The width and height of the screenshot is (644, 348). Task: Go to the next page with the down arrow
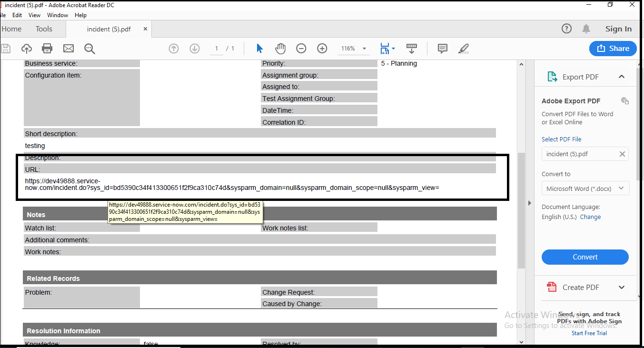pyautogui.click(x=195, y=49)
